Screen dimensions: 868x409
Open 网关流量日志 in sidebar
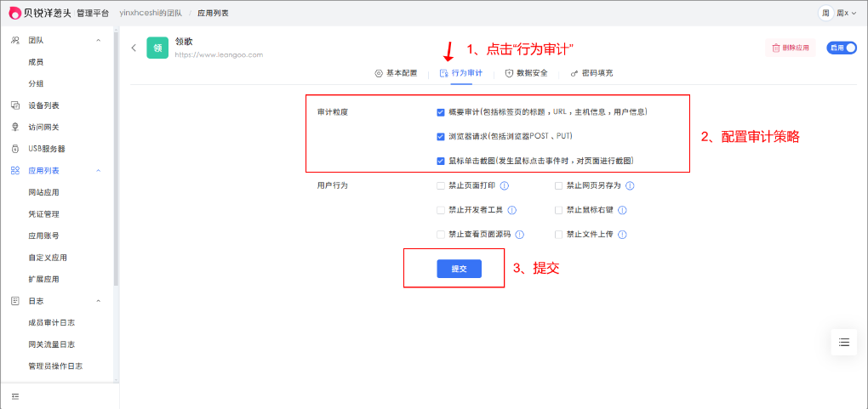pos(51,344)
